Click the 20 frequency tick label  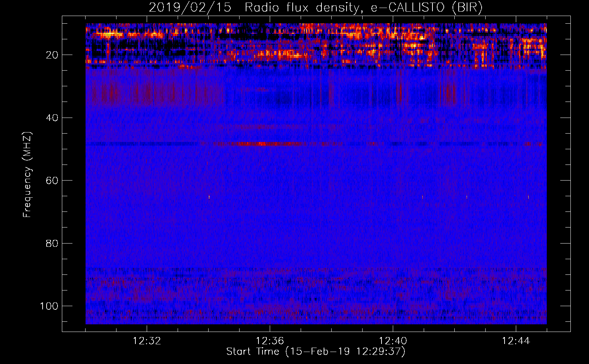[x=52, y=55]
